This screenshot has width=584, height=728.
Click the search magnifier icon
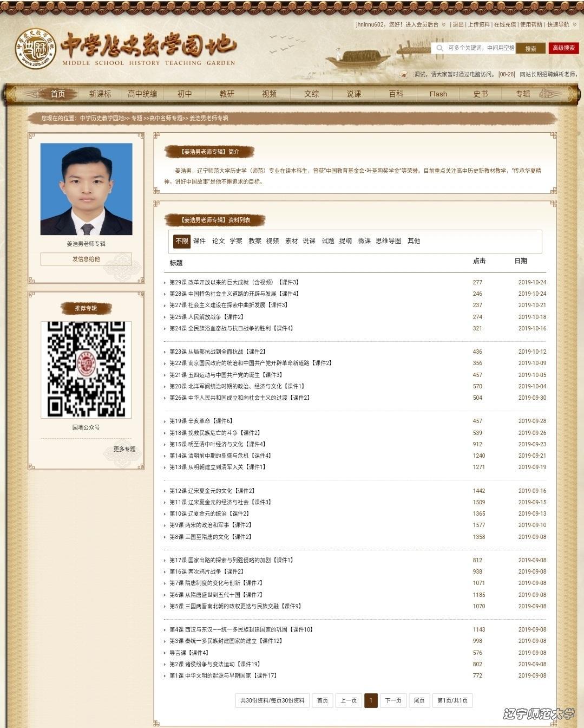click(x=439, y=48)
